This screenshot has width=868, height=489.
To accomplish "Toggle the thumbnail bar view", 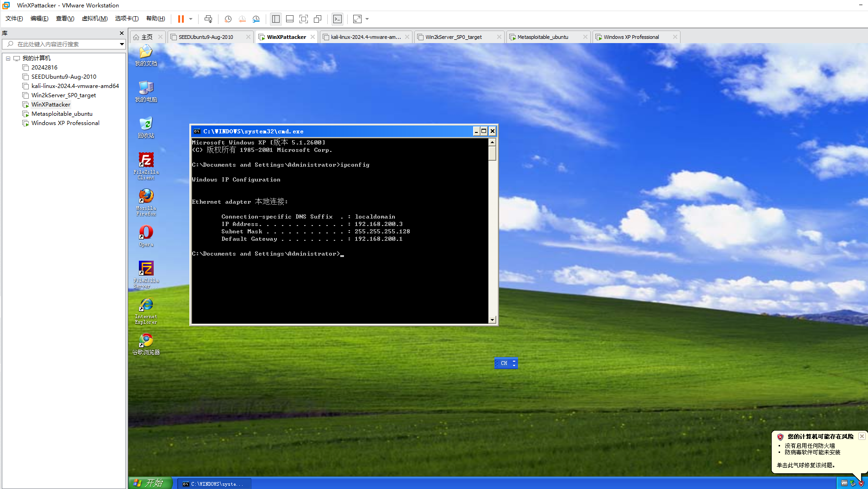I will click(290, 19).
